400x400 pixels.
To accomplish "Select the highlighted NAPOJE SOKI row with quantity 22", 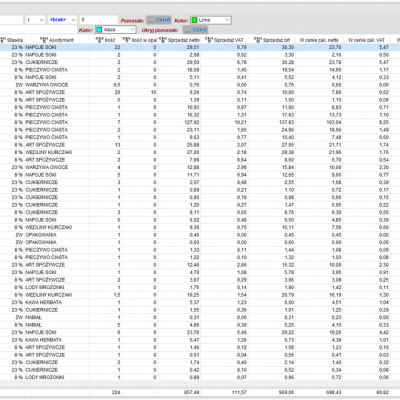I will tap(200, 47).
